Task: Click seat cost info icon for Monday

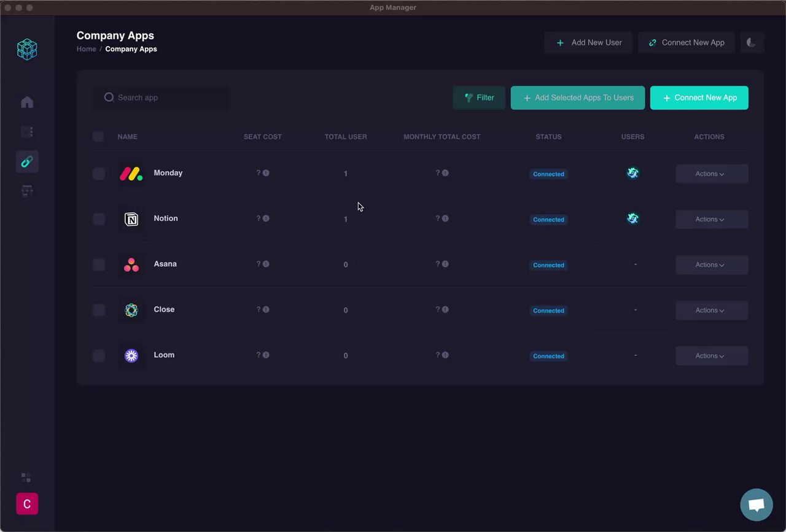Action: pos(266,173)
